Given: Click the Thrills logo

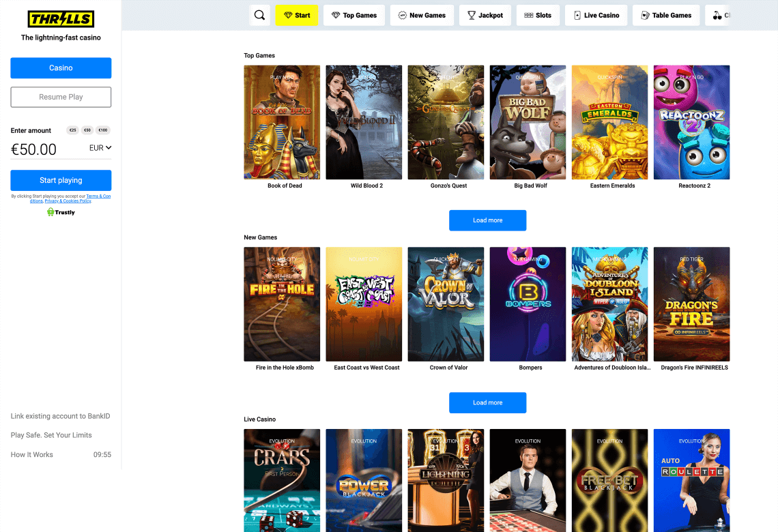Looking at the screenshot, I should 61,19.
